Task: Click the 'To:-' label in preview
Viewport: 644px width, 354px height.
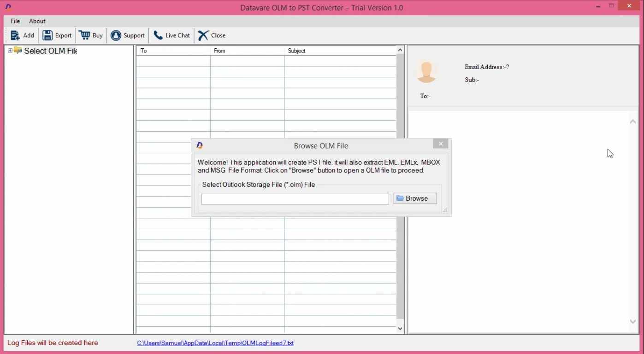Action: click(425, 96)
